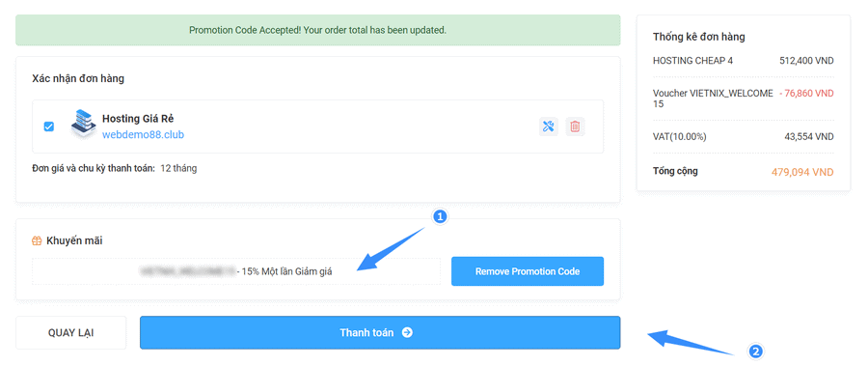868x366 pixels.
Task: Select the HOSTING CHEAP 4 line in order summary
Action: coord(744,61)
